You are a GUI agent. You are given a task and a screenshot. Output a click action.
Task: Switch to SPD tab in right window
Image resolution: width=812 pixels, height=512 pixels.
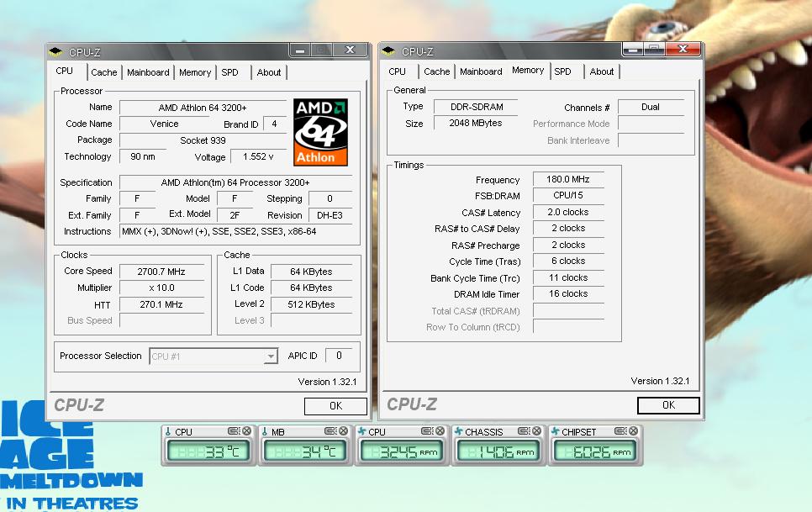coord(562,71)
